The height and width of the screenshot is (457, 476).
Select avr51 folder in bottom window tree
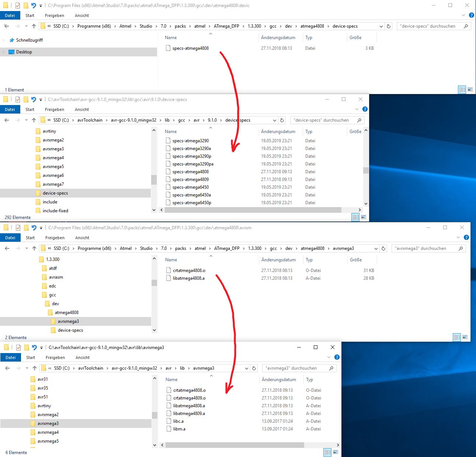[42, 397]
